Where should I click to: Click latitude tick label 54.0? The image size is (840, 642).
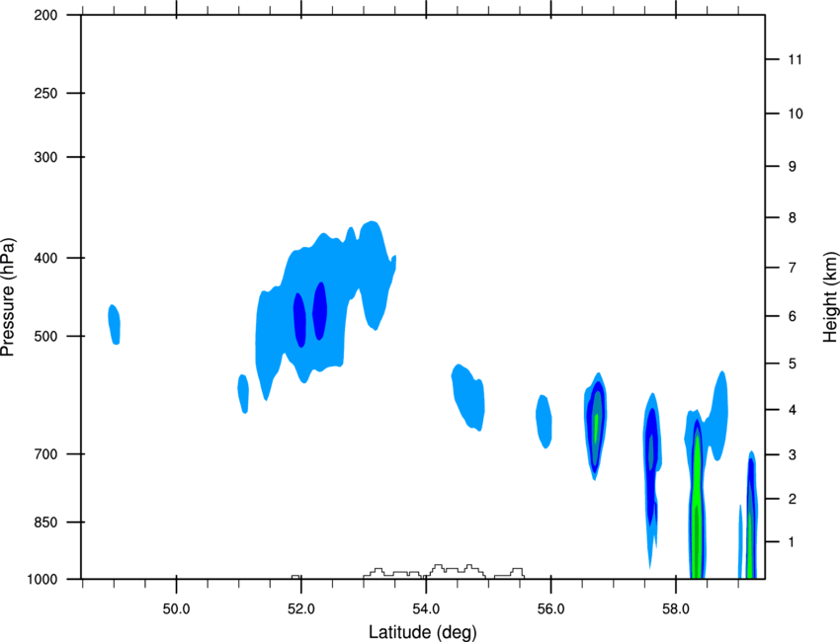(x=426, y=609)
